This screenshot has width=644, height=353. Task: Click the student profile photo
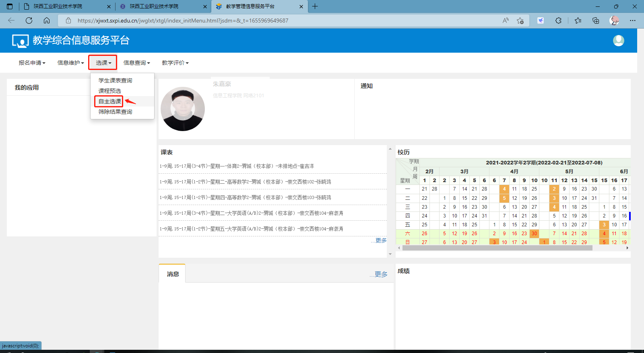click(183, 109)
